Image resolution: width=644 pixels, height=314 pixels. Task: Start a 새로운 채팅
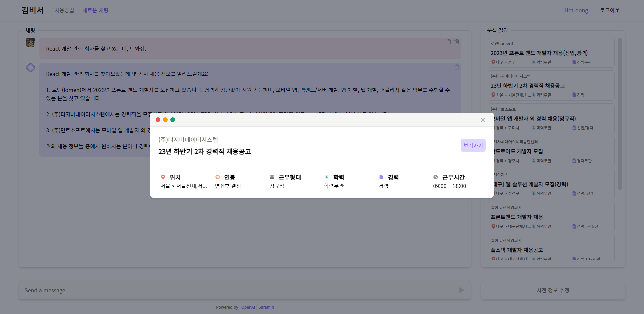[96, 10]
